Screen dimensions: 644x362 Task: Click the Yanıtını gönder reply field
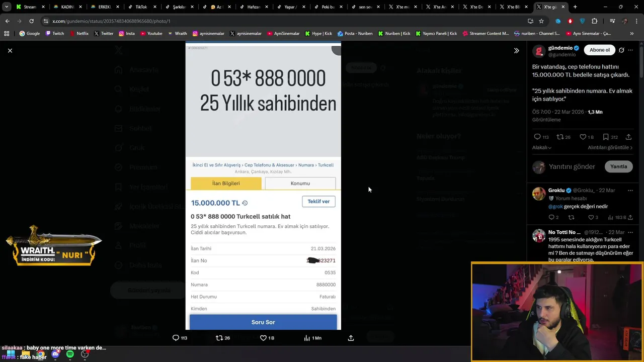tap(572, 166)
